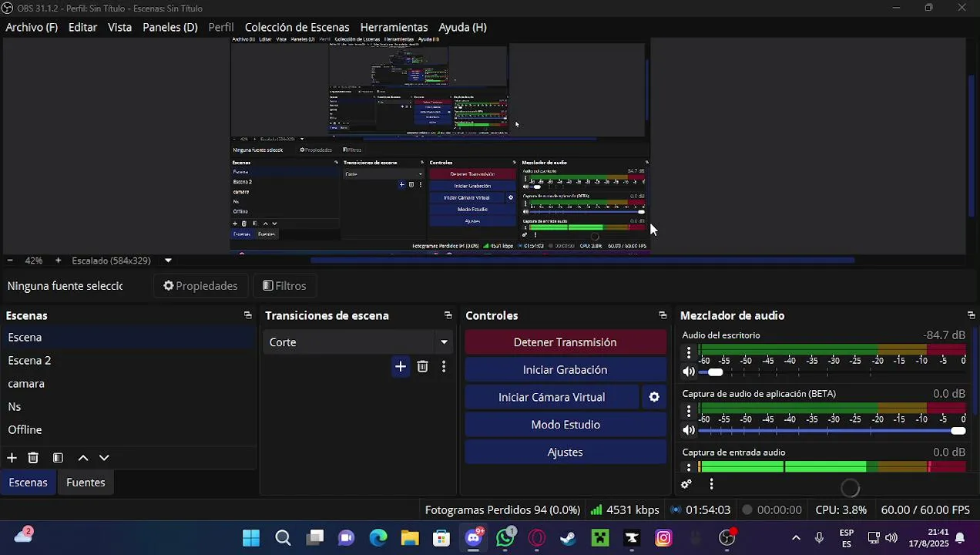Image resolution: width=980 pixels, height=555 pixels.
Task: Open the Windows Start menu
Action: [x=251, y=538]
